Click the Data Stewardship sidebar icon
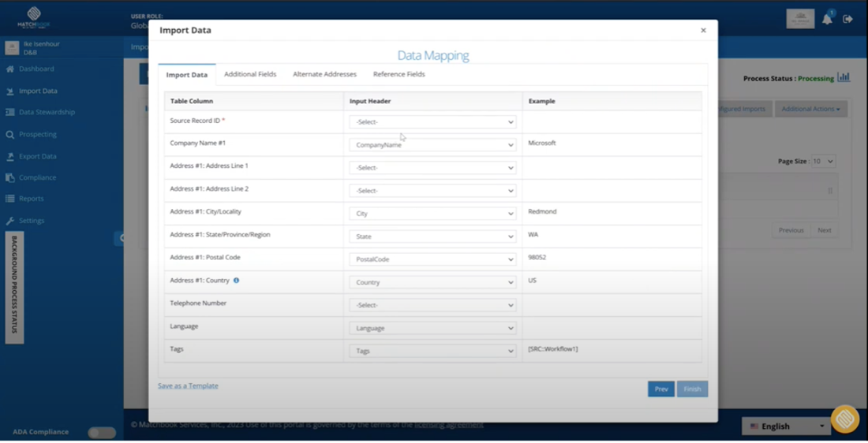This screenshot has width=868, height=443. (10, 112)
